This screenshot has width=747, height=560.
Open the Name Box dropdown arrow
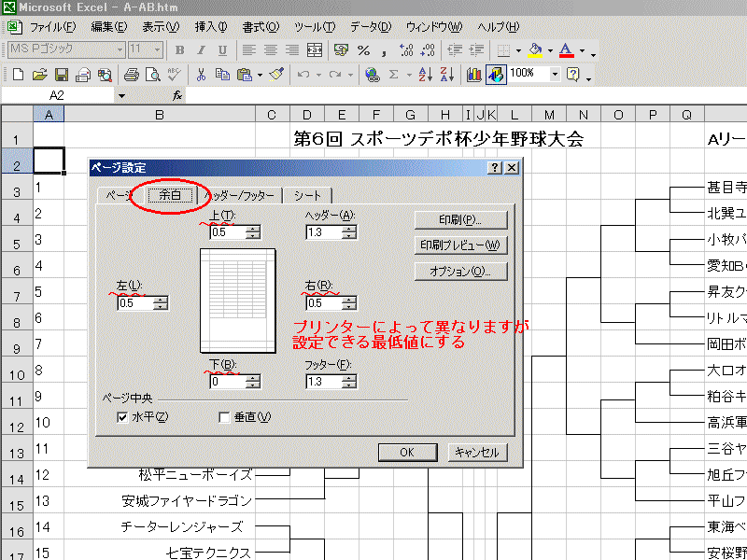click(121, 95)
